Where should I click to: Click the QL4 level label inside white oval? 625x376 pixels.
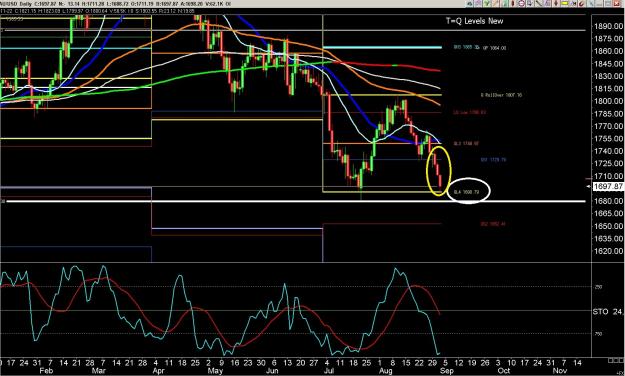tap(466, 192)
